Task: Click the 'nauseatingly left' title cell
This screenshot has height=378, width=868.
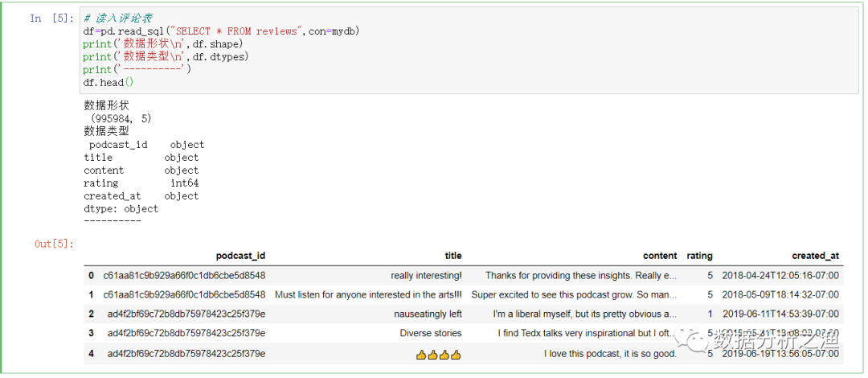Action: 428,314
